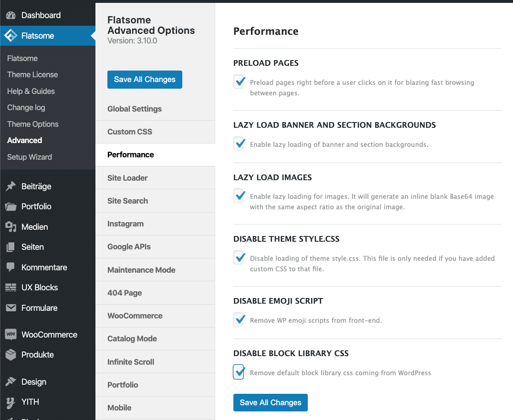Uncheck the Preload Pages checkbox
This screenshot has width=513, height=420.
[x=239, y=82]
